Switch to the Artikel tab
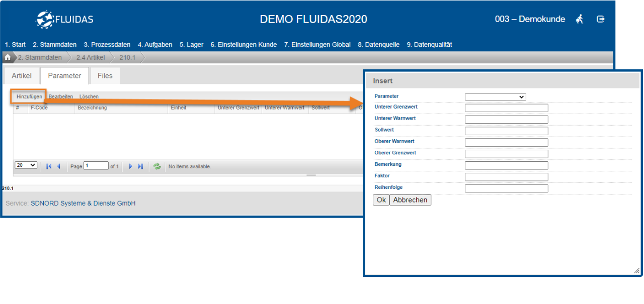 (x=22, y=76)
